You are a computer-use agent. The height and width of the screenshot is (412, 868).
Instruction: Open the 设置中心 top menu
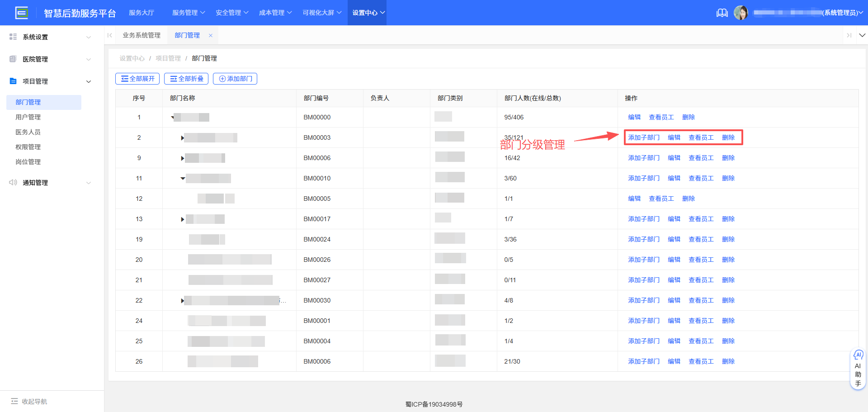click(x=368, y=13)
